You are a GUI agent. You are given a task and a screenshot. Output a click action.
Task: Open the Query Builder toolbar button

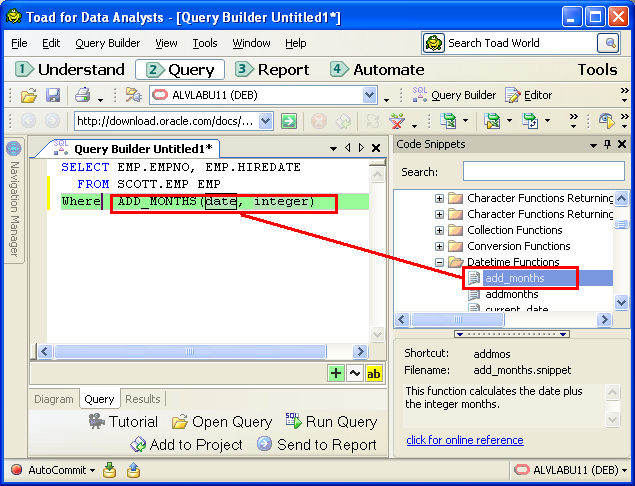click(x=454, y=95)
